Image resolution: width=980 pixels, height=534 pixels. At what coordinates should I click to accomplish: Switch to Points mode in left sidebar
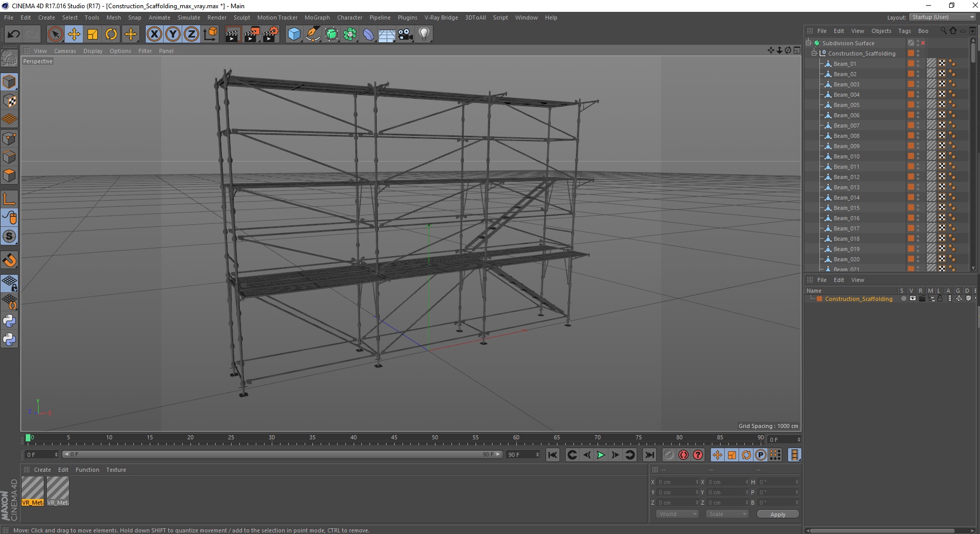coord(9,138)
